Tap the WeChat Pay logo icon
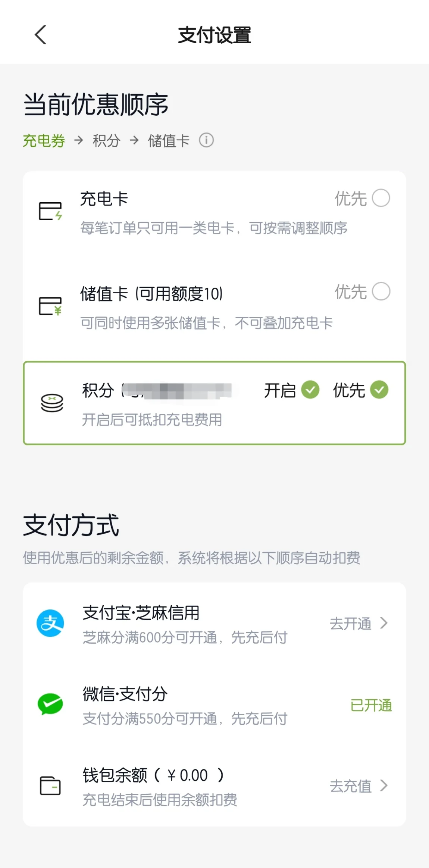This screenshot has height=868, width=429. click(50, 704)
